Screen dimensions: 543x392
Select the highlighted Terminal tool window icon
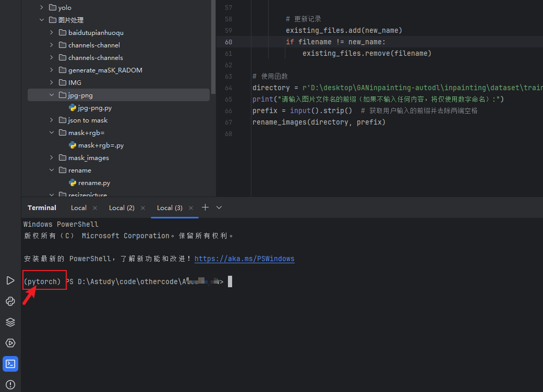[x=10, y=363]
